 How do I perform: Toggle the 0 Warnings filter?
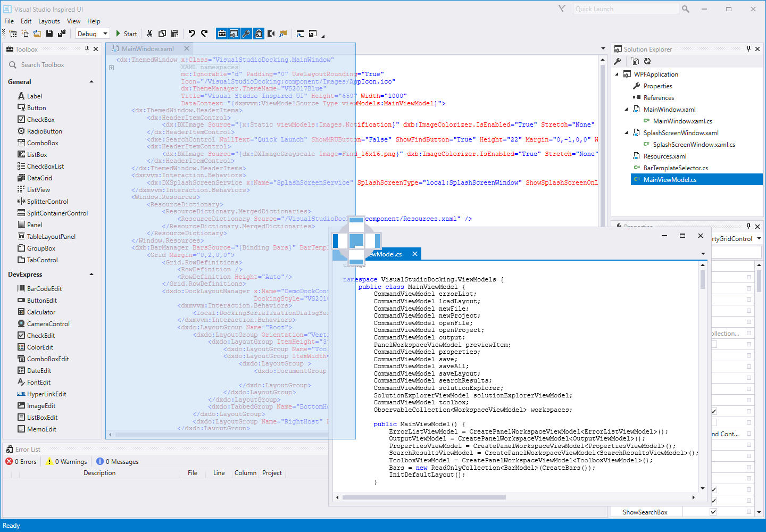tap(66, 461)
